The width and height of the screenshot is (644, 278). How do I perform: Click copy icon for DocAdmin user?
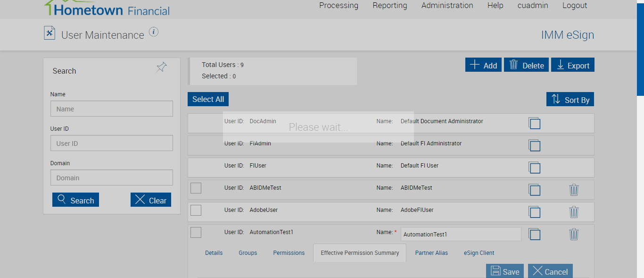534,123
